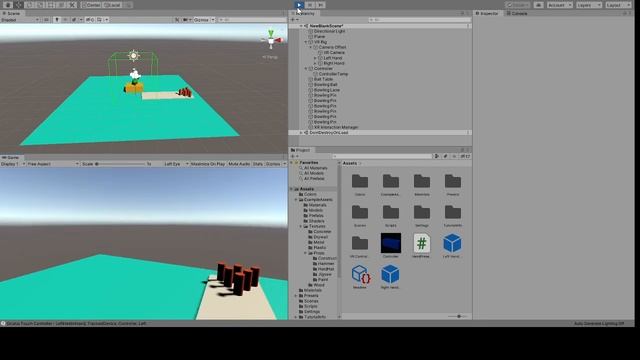Screen dimensions: 640x360
Task: Select the Readme asset
Action: (x=360, y=277)
